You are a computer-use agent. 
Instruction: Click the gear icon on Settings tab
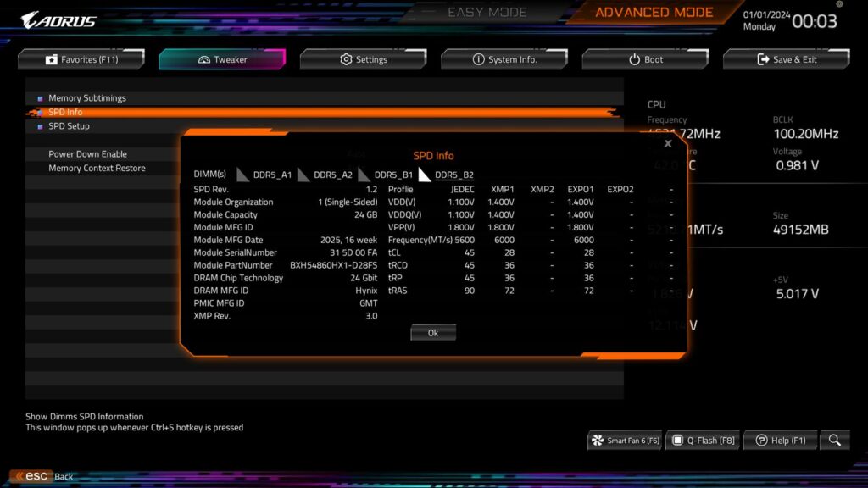[346, 59]
